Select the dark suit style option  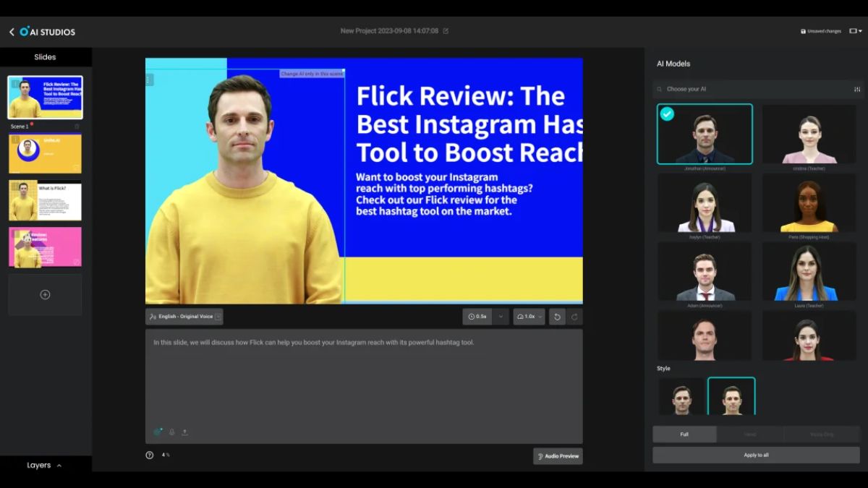[x=681, y=396]
